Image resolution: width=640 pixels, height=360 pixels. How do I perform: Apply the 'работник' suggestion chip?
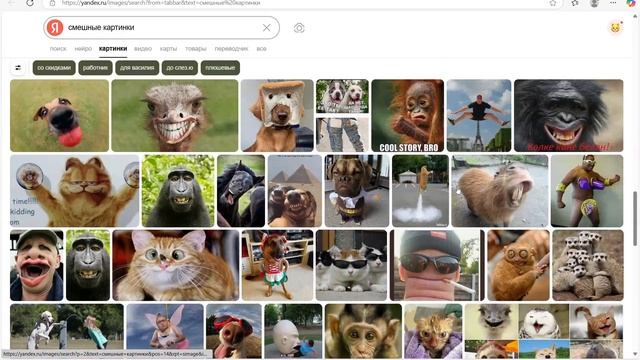[95, 68]
